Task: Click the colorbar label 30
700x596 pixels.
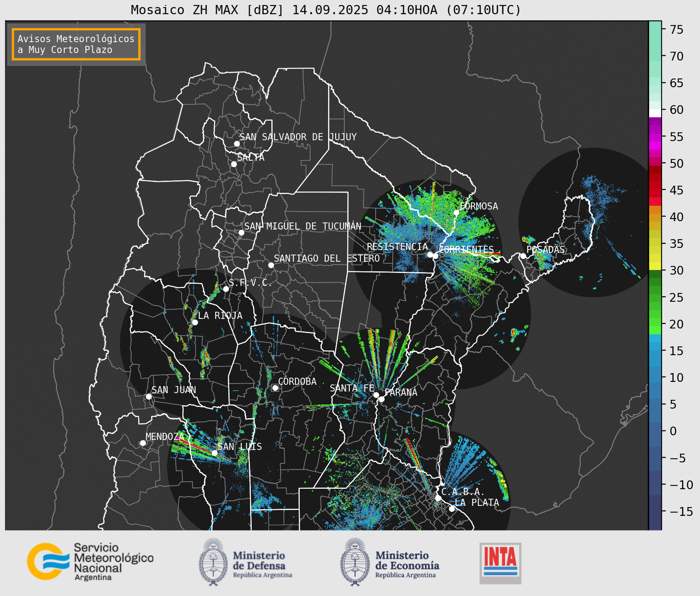Action: pyautogui.click(x=677, y=270)
